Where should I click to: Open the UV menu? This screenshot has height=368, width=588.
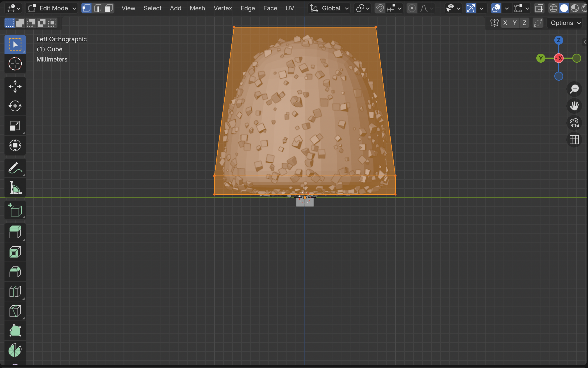coord(290,8)
